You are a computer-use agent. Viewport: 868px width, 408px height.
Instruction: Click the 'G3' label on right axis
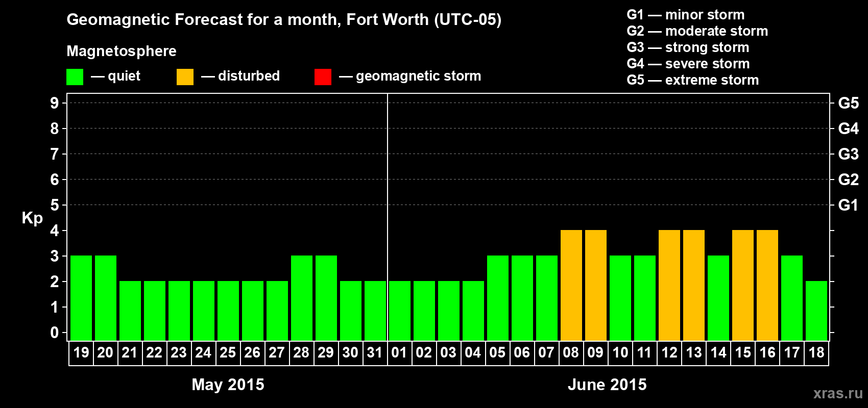point(849,154)
